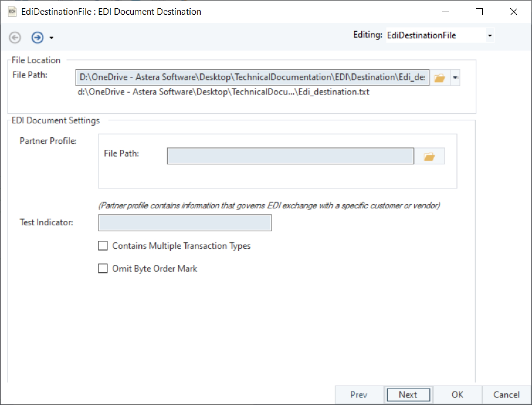The image size is (532, 405).
Task: Click the back navigation arrow icon
Action: pyautogui.click(x=15, y=38)
